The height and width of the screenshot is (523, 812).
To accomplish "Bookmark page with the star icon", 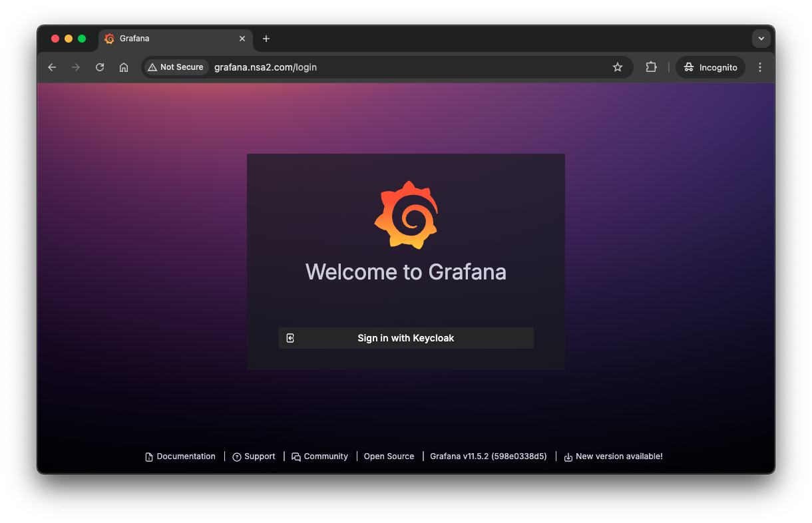I will click(x=618, y=67).
